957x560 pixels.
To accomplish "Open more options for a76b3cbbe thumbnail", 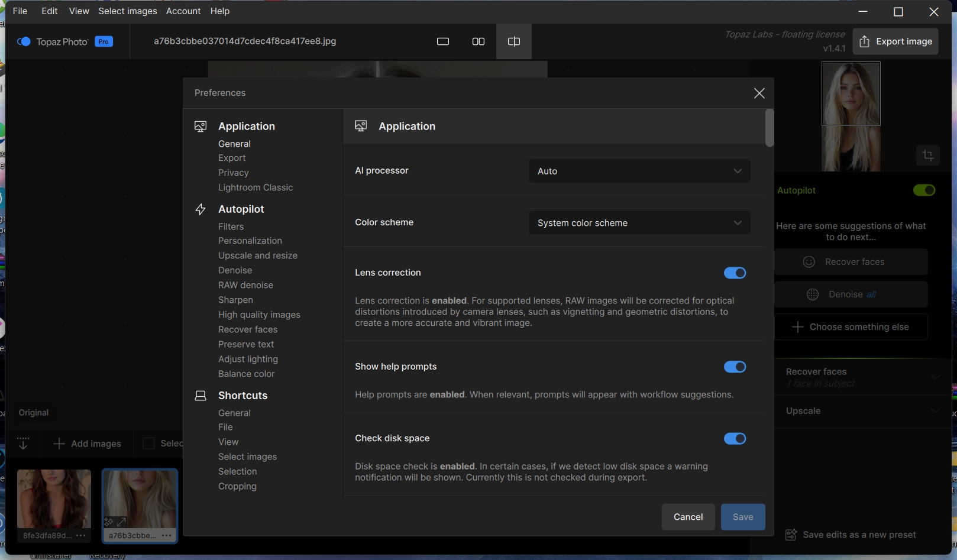I will pyautogui.click(x=167, y=536).
